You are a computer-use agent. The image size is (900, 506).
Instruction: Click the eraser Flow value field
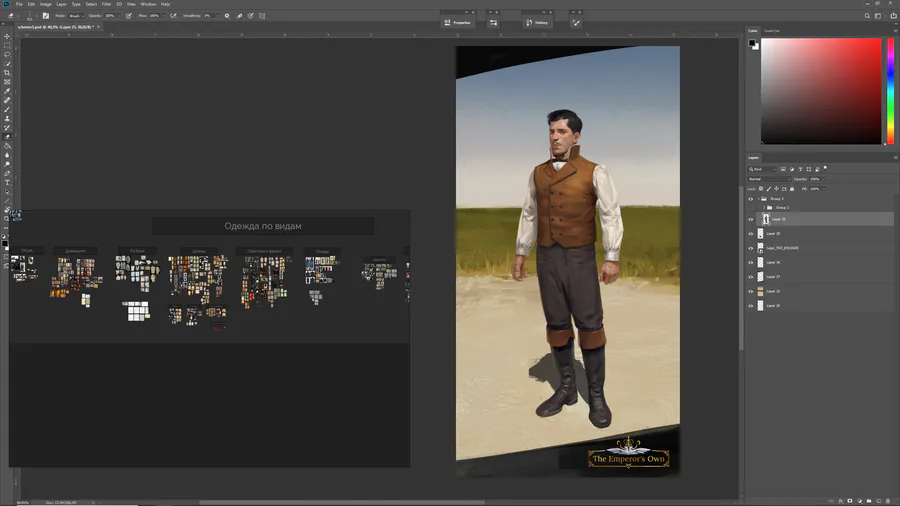(x=154, y=16)
